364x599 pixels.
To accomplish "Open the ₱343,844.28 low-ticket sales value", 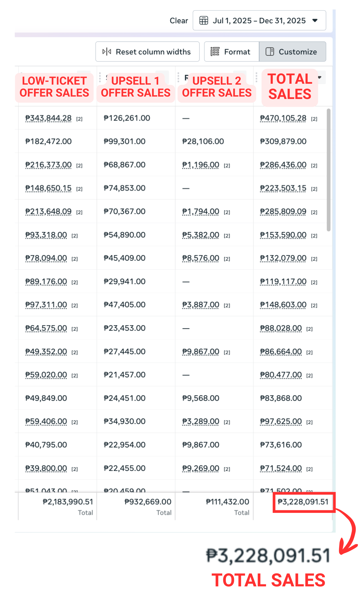I will point(48,118).
